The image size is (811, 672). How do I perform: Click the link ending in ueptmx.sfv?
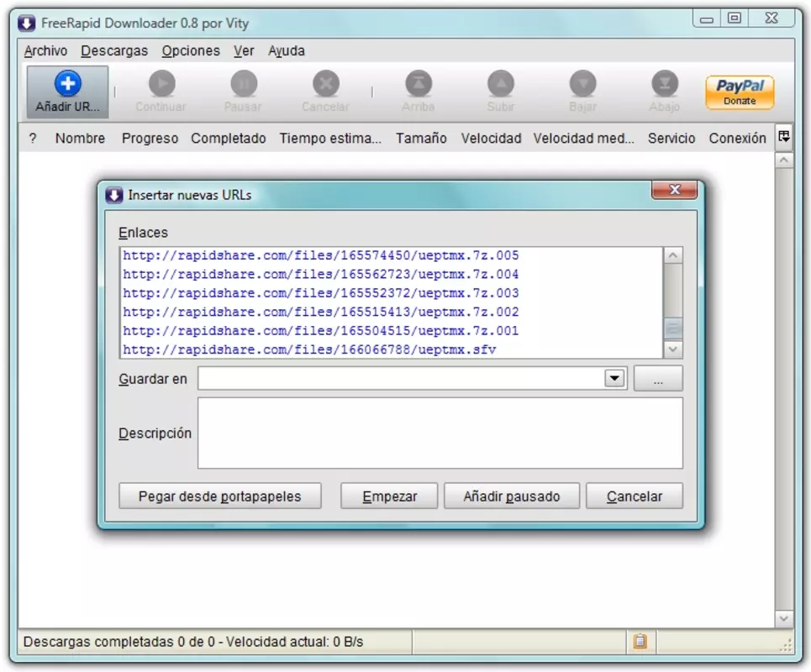point(309,349)
